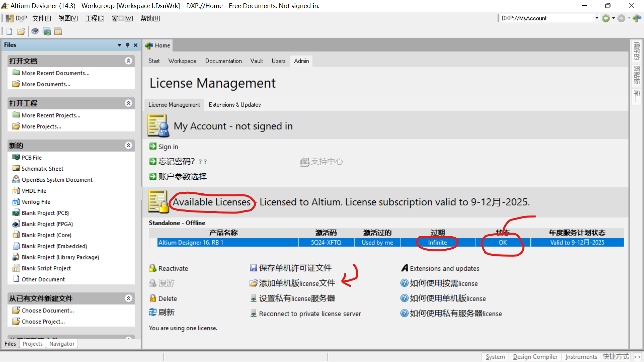Select the Altium Designer 16. RB 1 license row
Screen dimensions: 644x362
[x=390, y=242]
